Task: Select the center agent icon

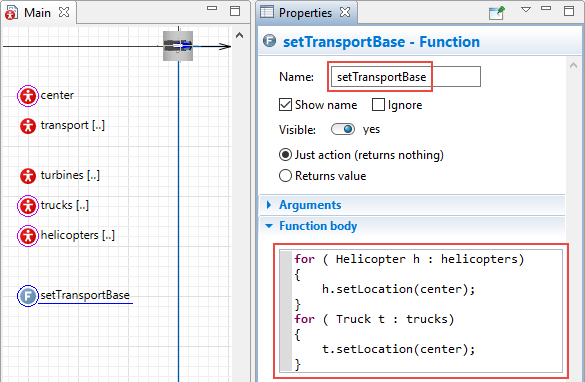Action: point(28,96)
